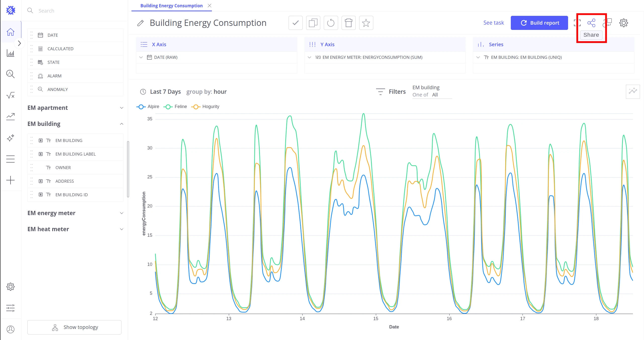644x340 pixels.
Task: Open the formula square-root sidebar icon
Action: (x=10, y=95)
